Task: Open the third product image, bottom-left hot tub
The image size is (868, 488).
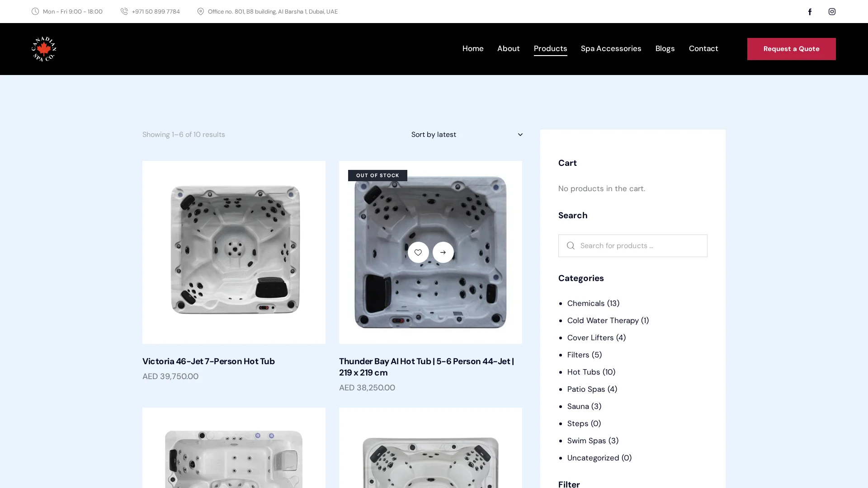Action: click(x=234, y=448)
